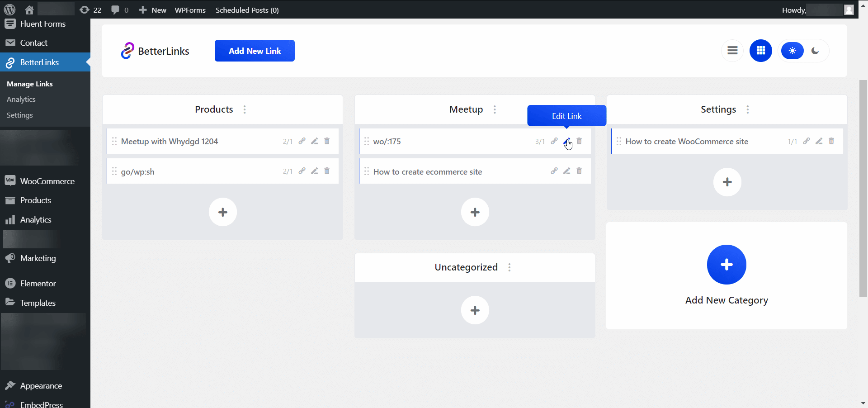Click drag handle of go/wp:sh link
The height and width of the screenshot is (408, 868).
coord(114,171)
